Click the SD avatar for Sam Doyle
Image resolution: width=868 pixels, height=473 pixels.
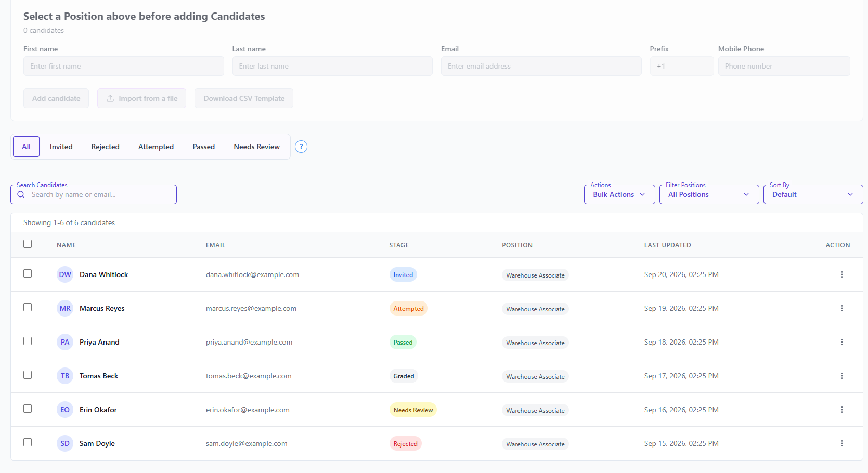pos(65,443)
